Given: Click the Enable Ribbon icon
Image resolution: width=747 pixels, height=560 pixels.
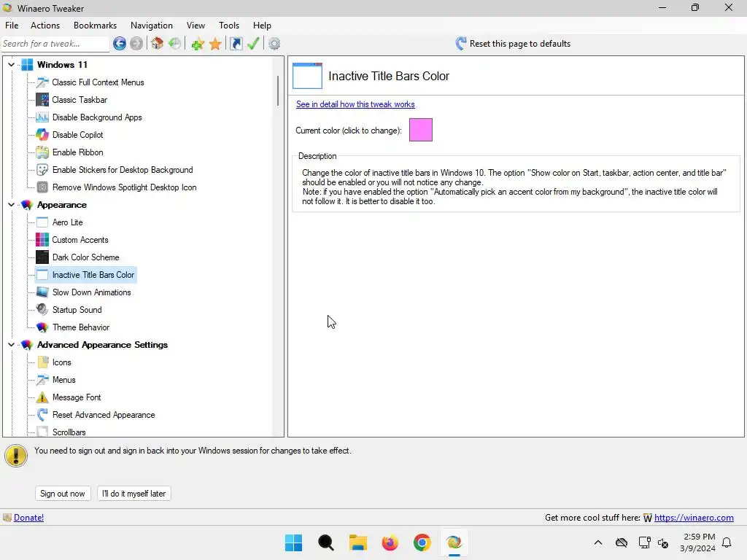Looking at the screenshot, I should (x=42, y=152).
